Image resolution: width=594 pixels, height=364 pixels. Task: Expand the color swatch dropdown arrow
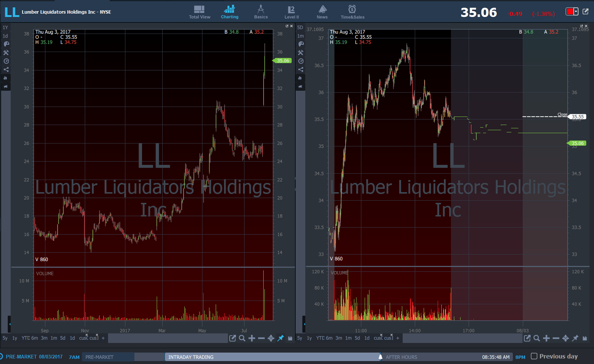576,12
